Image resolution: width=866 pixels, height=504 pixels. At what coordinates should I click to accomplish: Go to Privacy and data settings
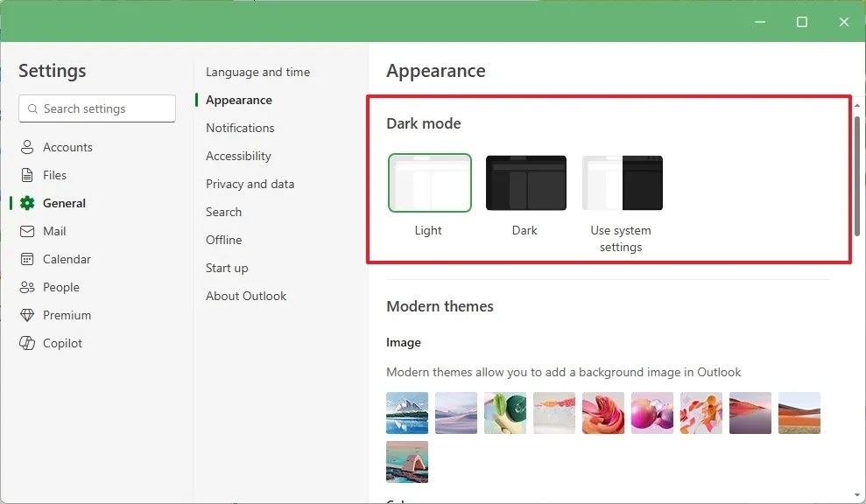[250, 184]
